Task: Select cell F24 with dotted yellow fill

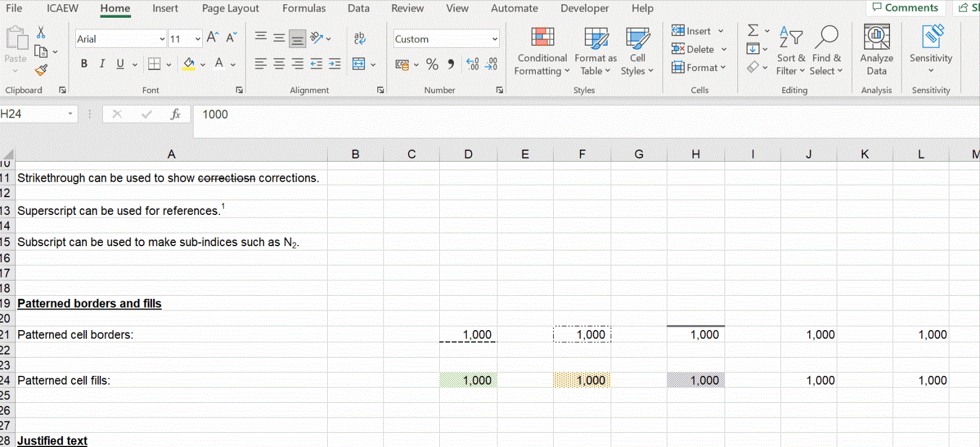Action: point(582,380)
